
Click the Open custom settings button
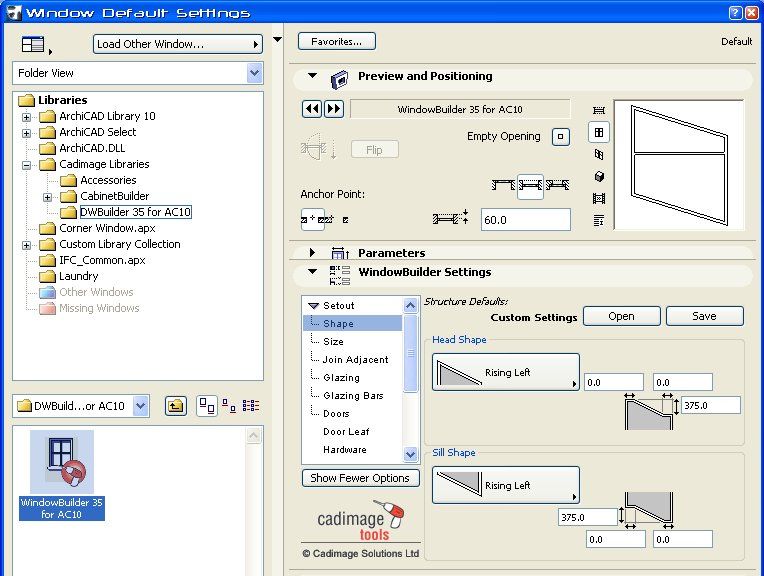click(621, 316)
